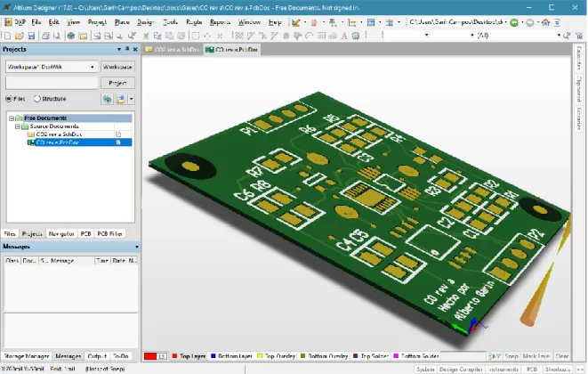Click the project search input field
This screenshot has width=588, height=374.
pos(52,83)
